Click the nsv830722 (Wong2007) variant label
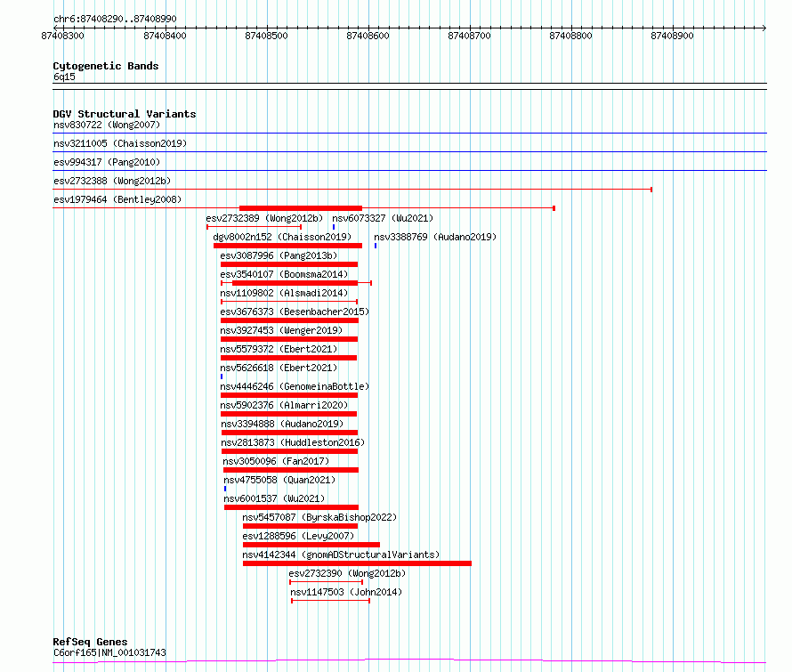792x672 pixels. pyautogui.click(x=107, y=125)
